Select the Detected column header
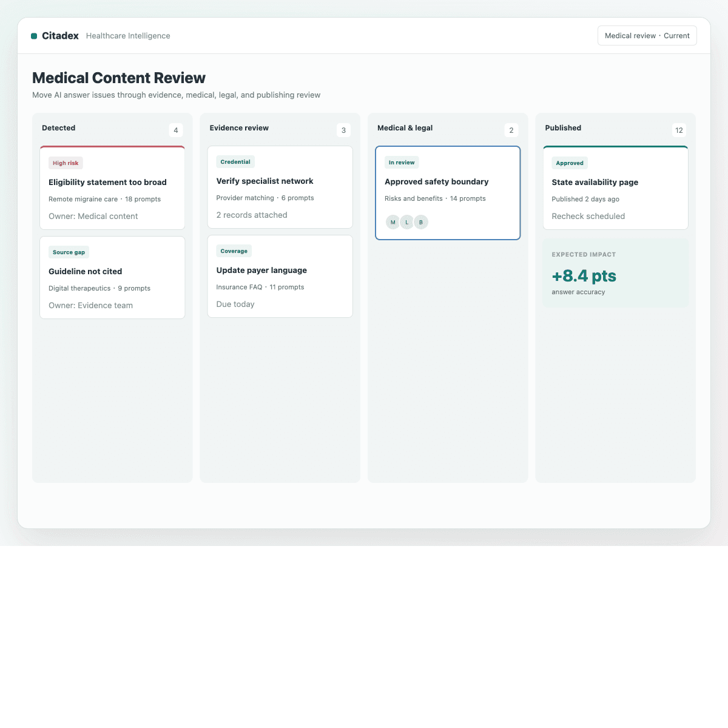Viewport: 728px width, 728px height. 59,128
